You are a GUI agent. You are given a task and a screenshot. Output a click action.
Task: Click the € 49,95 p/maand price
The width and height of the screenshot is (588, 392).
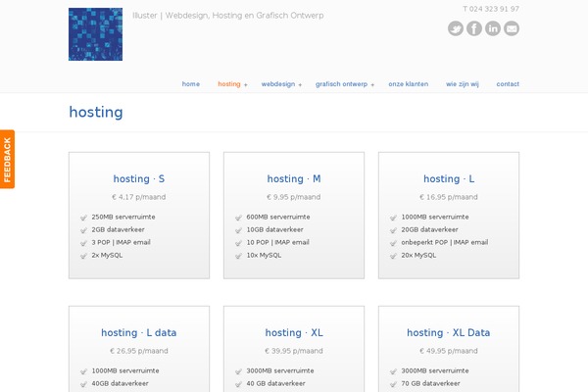tap(449, 351)
